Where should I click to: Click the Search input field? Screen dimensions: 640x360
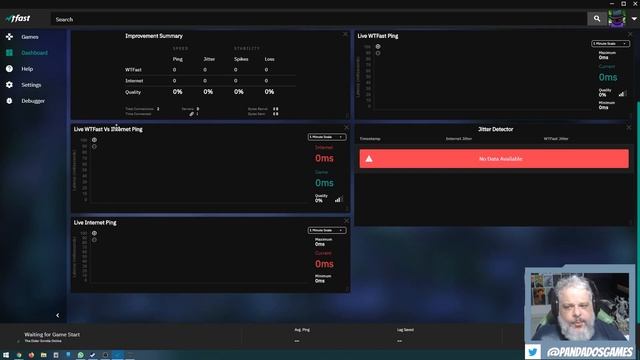pos(319,19)
